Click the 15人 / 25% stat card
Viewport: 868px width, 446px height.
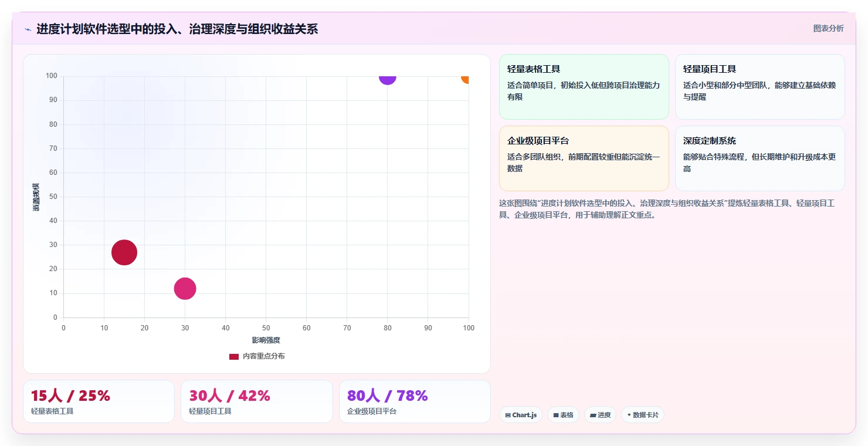[x=99, y=401]
